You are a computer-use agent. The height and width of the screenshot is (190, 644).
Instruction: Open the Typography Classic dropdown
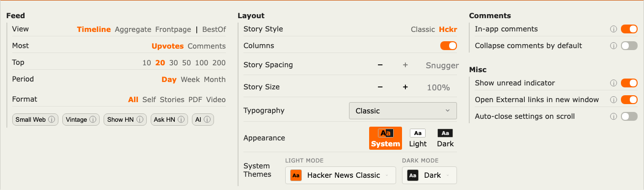coord(403,111)
